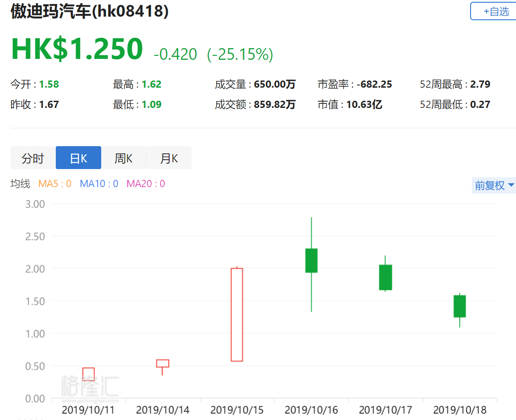Click the 52周最低 value 0.27
Image resolution: width=516 pixels, height=420 pixels.
click(x=480, y=105)
